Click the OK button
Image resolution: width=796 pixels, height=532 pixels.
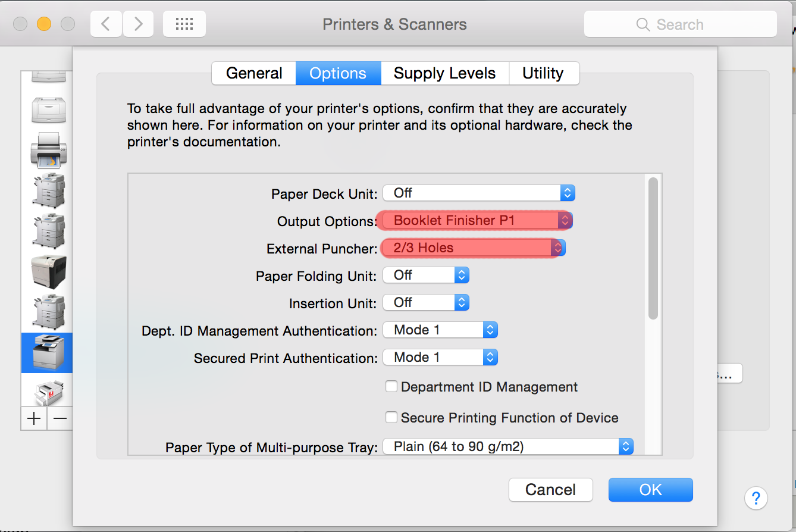(650, 490)
